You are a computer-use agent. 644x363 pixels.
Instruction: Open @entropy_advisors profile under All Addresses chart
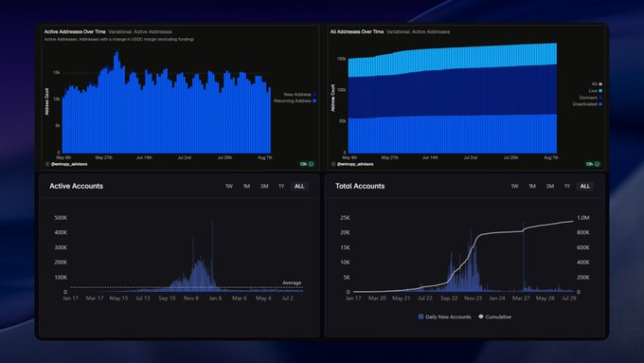[355, 164]
